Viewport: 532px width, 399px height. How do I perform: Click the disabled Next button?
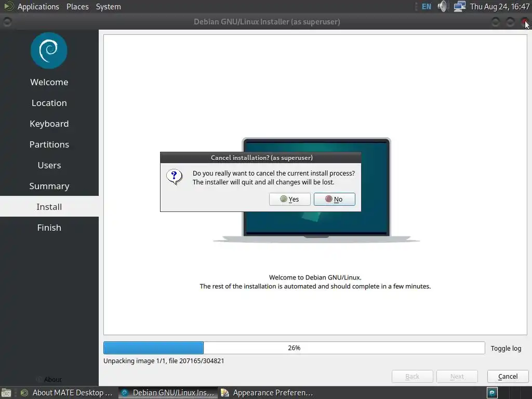point(457,376)
